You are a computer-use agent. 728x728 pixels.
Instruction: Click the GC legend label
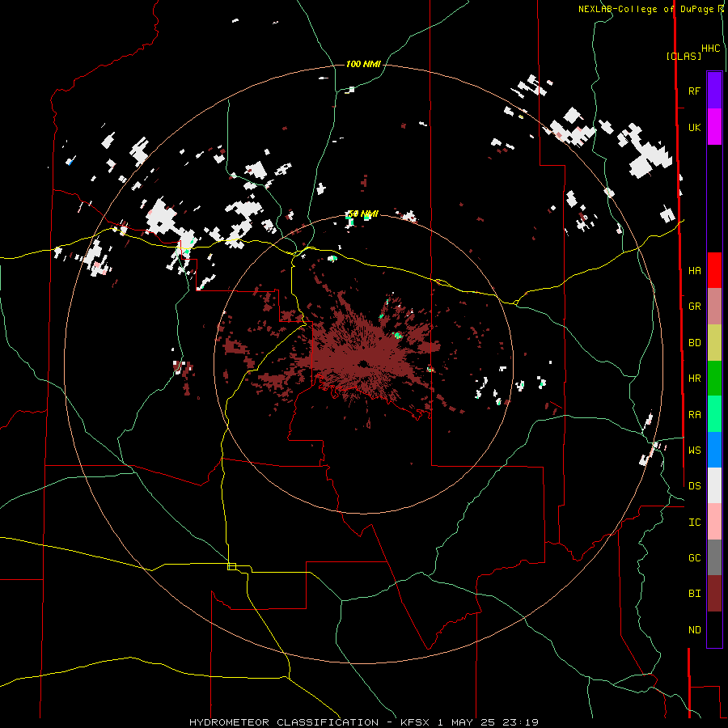(694, 558)
